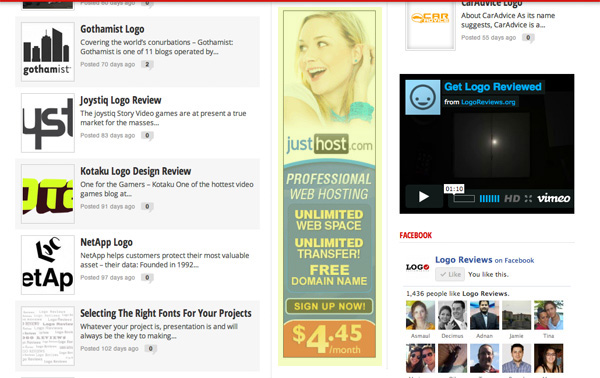This screenshot has width=600, height=378.
Task: Click 'Posted 70 days ago' text
Action: coord(108,65)
